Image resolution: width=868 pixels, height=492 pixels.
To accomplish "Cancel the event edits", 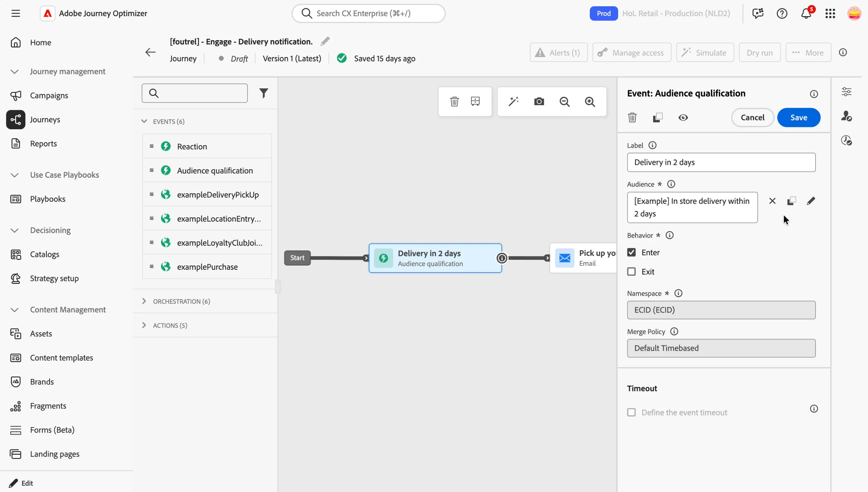I will pos(752,118).
